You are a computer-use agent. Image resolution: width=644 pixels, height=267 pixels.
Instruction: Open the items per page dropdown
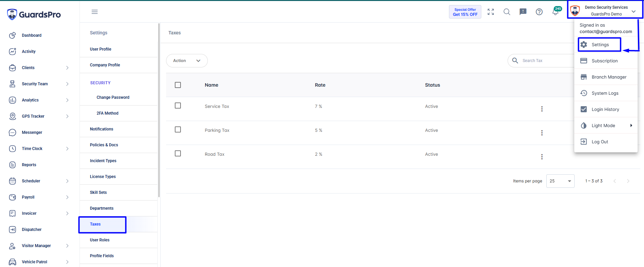tap(560, 181)
